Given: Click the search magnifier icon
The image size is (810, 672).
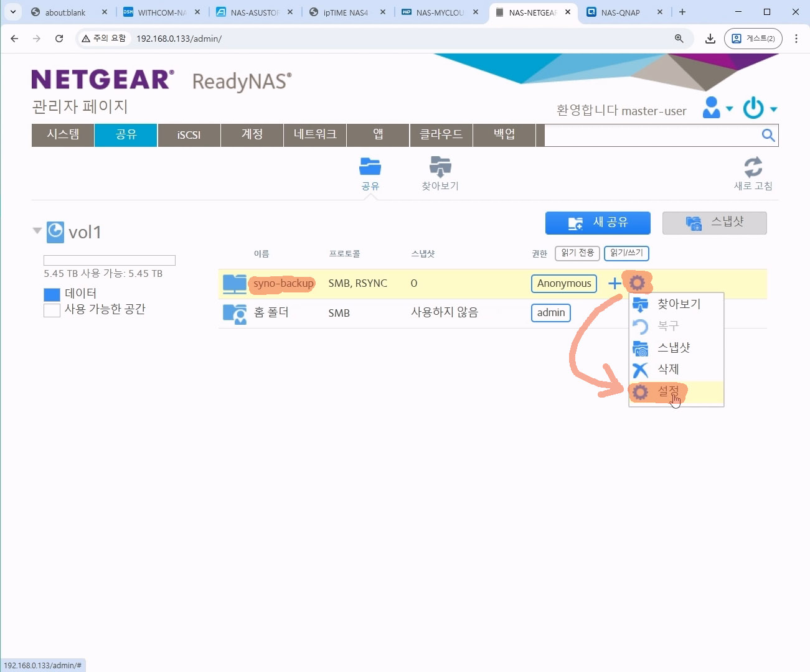Looking at the screenshot, I should click(768, 136).
